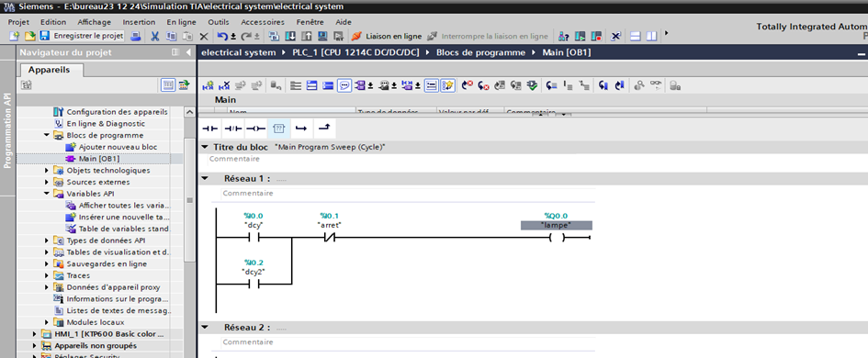The width and height of the screenshot is (868, 358).
Task: Click the Start CPU icon
Action: click(x=581, y=37)
